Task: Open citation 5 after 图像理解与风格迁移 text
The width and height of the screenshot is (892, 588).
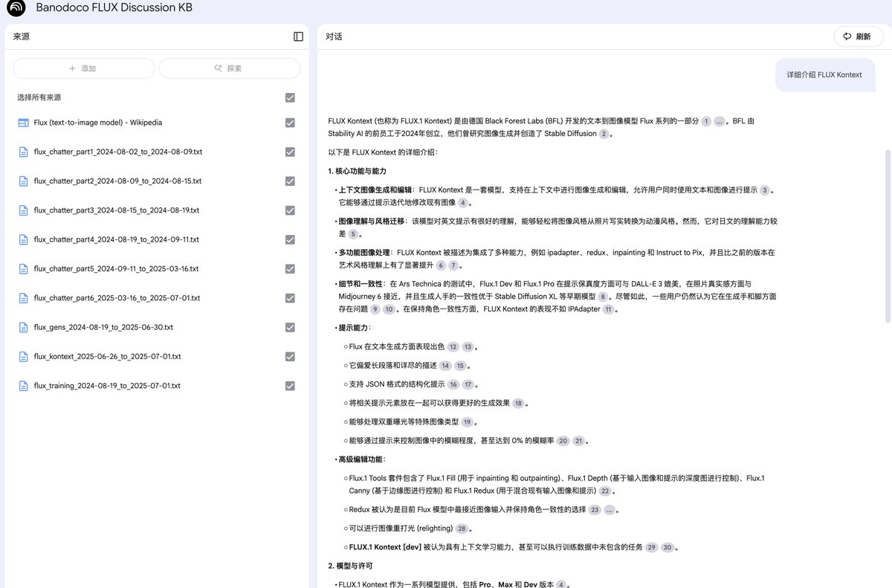Action: [353, 234]
